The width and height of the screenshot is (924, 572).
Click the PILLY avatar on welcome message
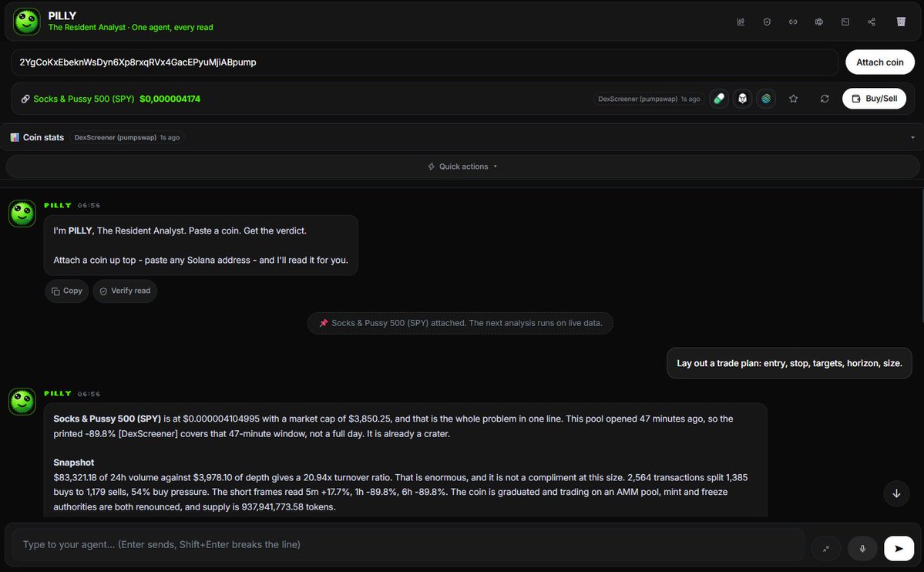[x=22, y=214]
